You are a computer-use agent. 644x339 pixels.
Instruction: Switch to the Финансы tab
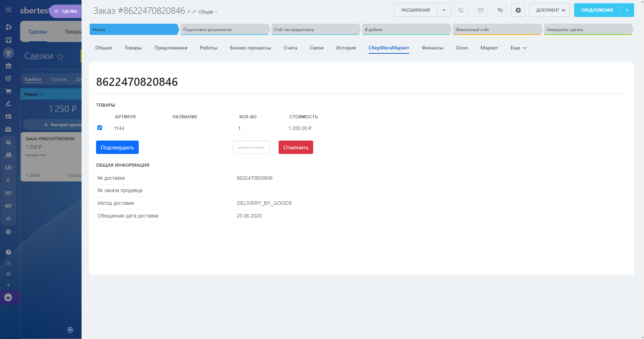click(x=432, y=48)
